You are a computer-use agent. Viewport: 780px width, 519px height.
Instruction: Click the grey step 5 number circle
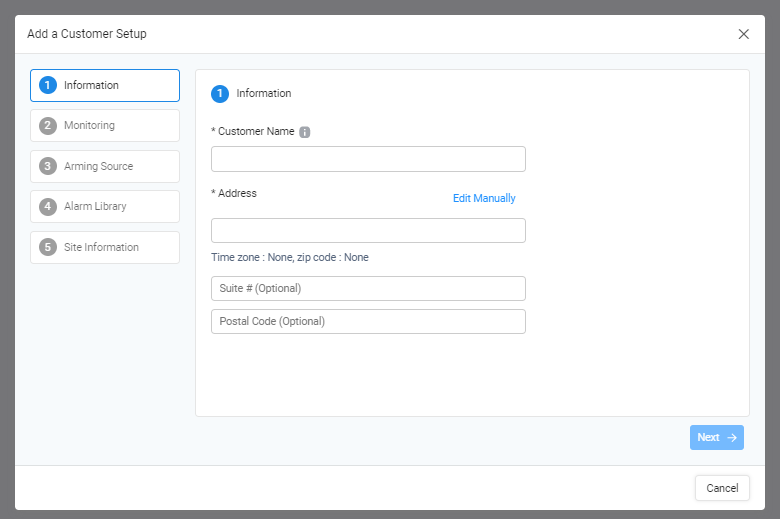[48, 247]
